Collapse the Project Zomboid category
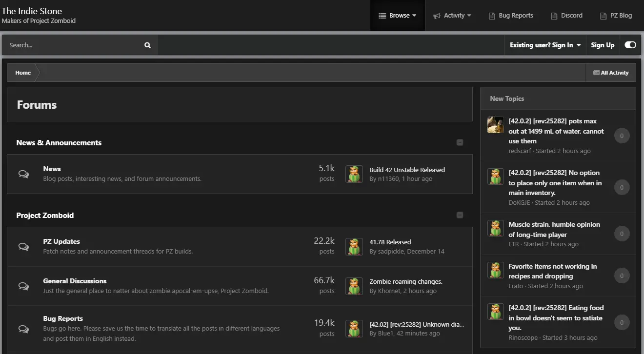This screenshot has width=644, height=354. tap(460, 215)
